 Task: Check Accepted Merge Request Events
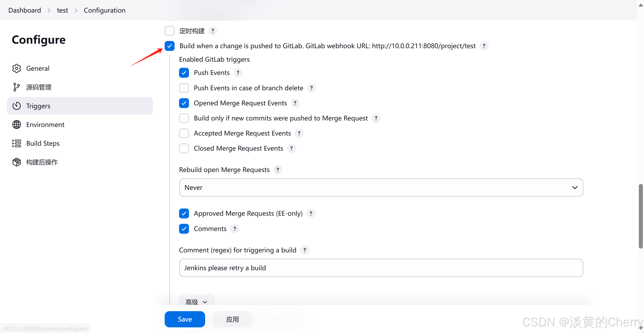pyautogui.click(x=184, y=133)
